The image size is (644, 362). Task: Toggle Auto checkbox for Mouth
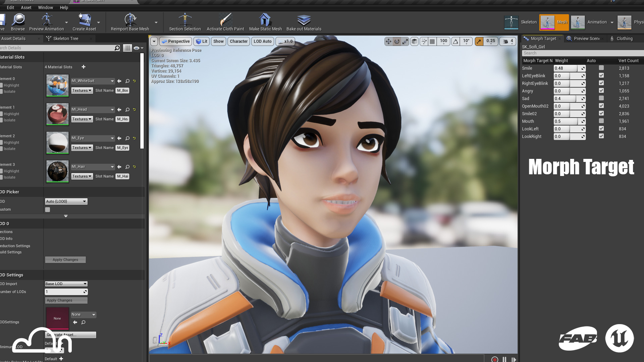tap(601, 121)
